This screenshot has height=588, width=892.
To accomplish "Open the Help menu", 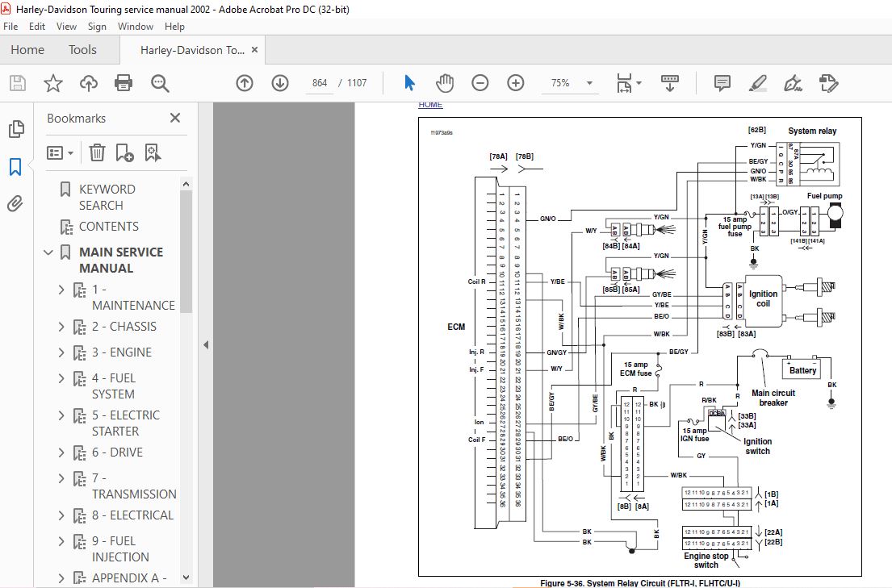I will click(x=174, y=26).
